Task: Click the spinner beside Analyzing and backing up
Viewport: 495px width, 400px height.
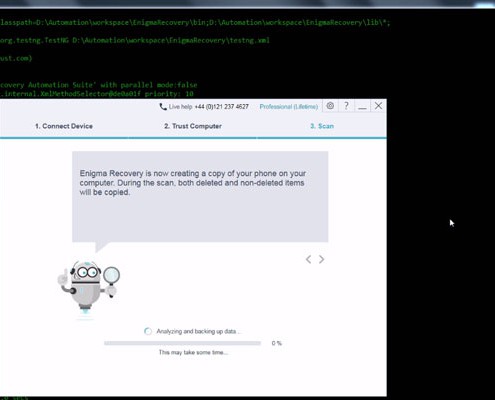Action: [148, 331]
